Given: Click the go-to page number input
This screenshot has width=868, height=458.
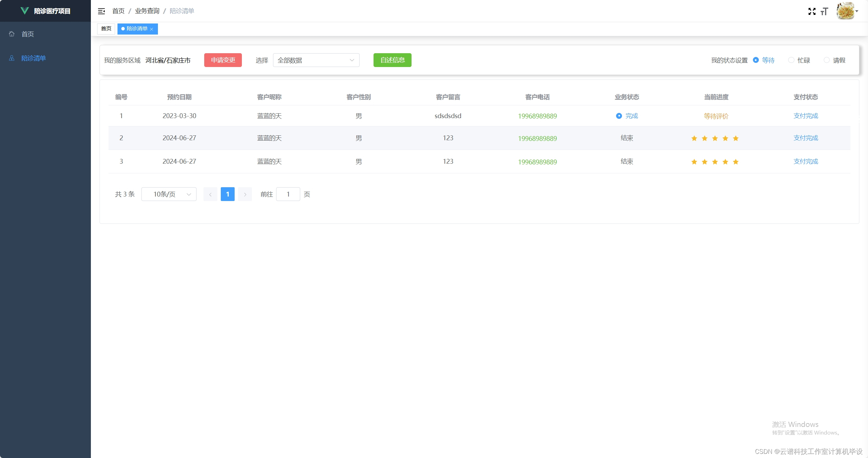Looking at the screenshot, I should click(x=288, y=194).
